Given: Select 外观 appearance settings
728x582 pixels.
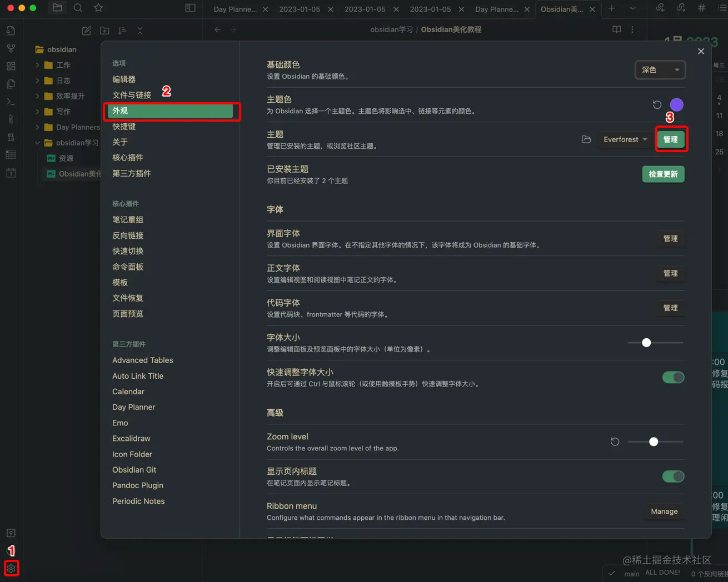Looking at the screenshot, I should coord(170,111).
